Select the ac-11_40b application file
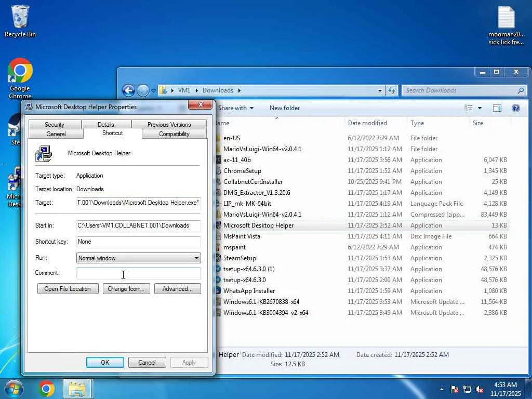Viewport: 532px width, 399px height. [x=362, y=160]
